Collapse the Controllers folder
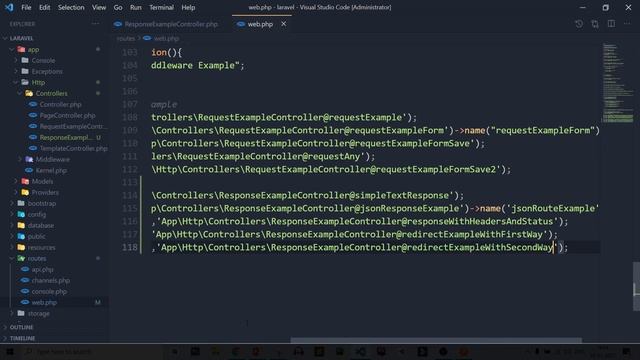This screenshot has height=360, width=640. [x=51, y=93]
